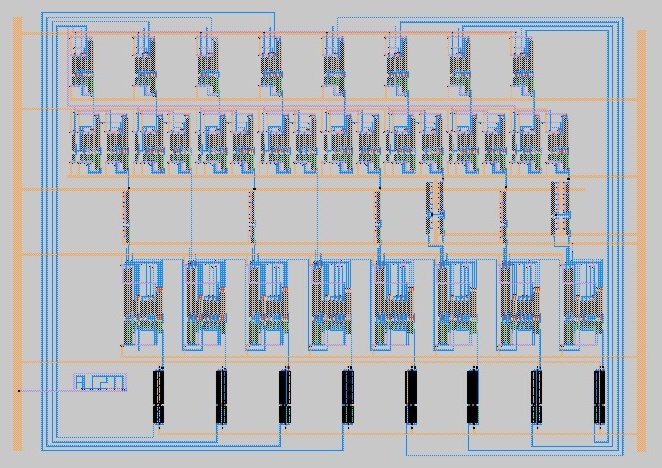The height and width of the screenshot is (468, 662).
Task: Select the fifth cell in the top row
Action: pos(333,62)
